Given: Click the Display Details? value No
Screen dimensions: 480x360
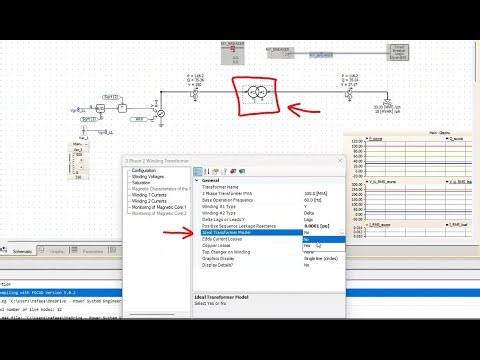Looking at the screenshot, I should [x=307, y=265].
